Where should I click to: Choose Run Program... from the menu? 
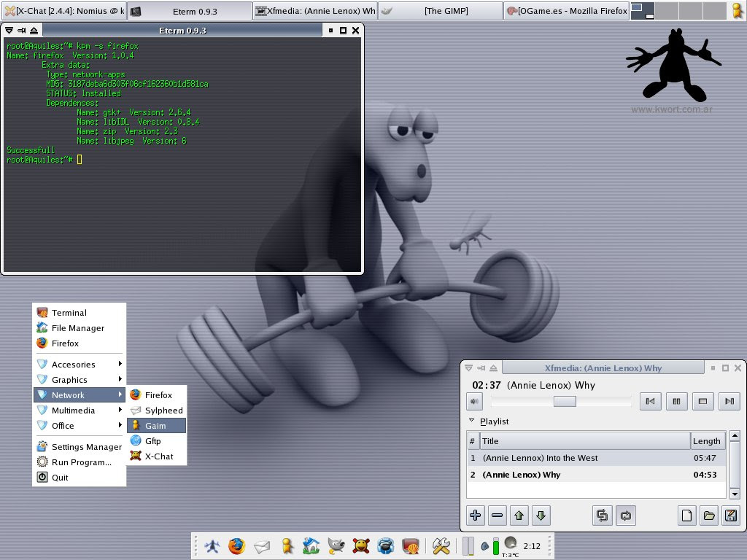pyautogui.click(x=79, y=462)
